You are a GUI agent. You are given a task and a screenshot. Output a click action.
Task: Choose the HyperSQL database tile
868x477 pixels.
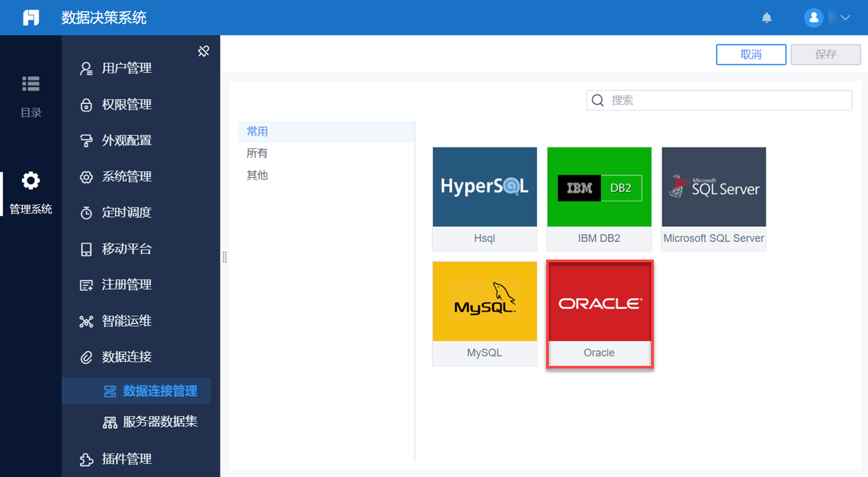coord(485,199)
